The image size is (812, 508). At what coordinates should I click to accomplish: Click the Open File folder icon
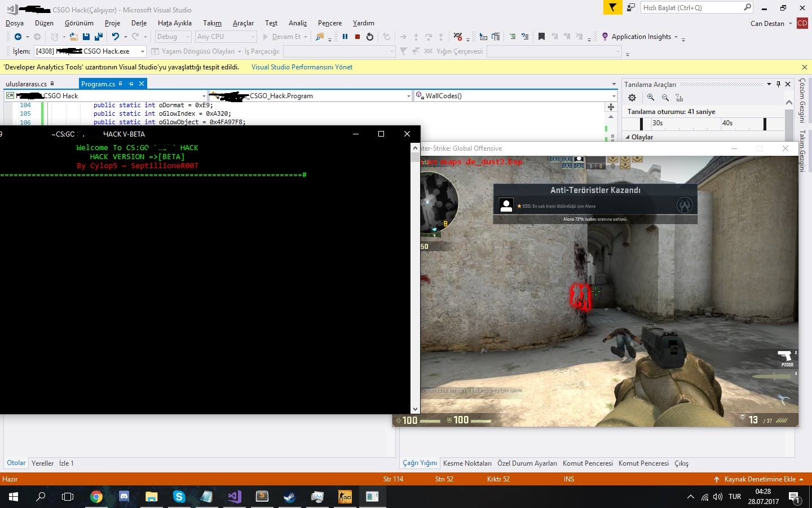click(x=73, y=37)
